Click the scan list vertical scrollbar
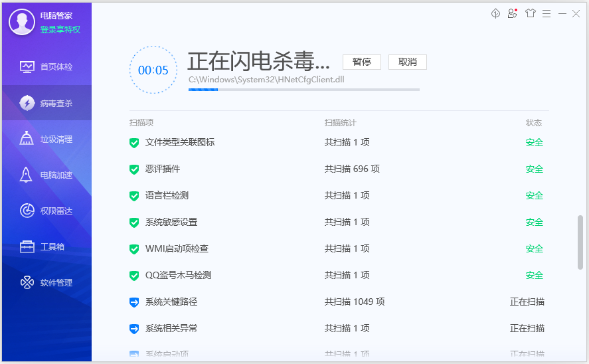 580,242
